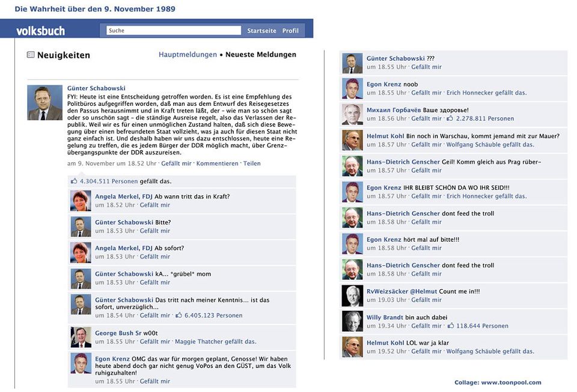Click thumbs-up icon beside 6.405.123 Personen
The image size is (577, 392).
[179, 315]
